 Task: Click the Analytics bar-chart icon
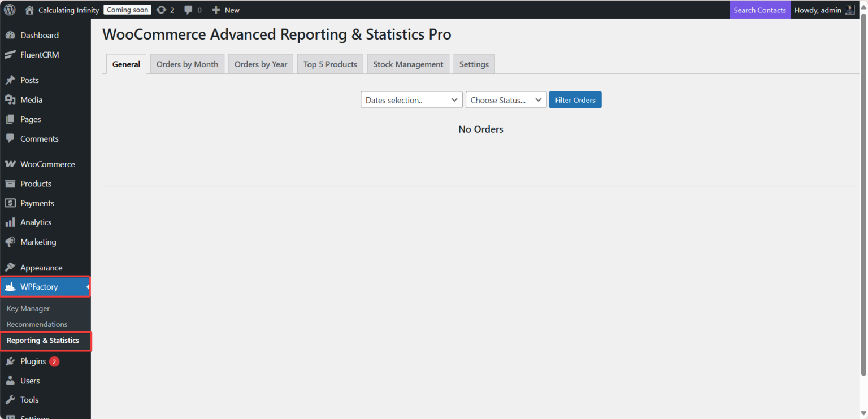tap(10, 222)
